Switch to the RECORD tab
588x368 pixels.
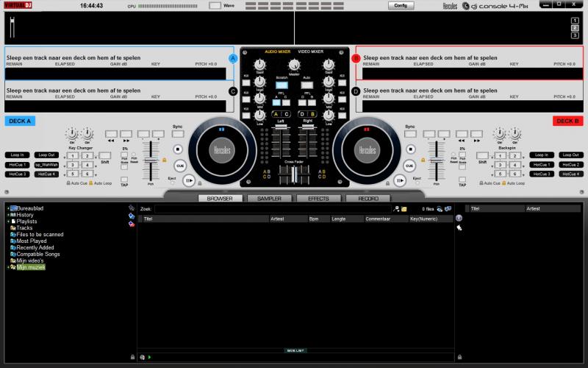point(368,198)
